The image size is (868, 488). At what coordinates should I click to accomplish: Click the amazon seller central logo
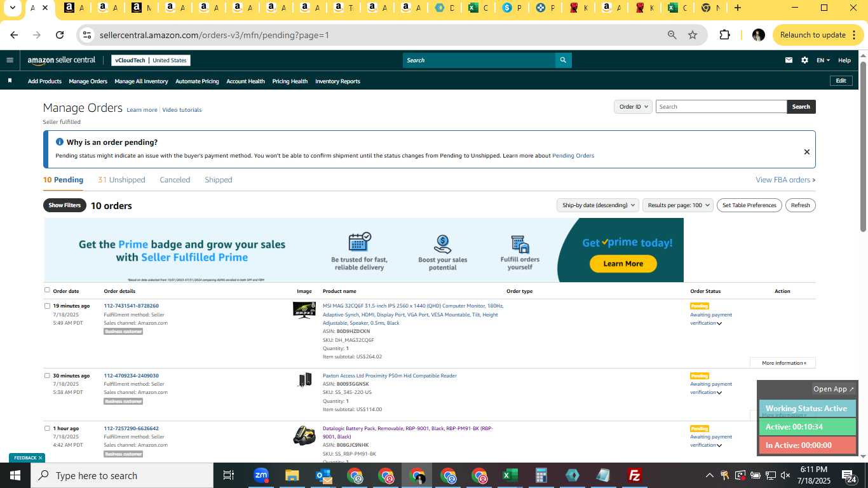[x=62, y=60]
